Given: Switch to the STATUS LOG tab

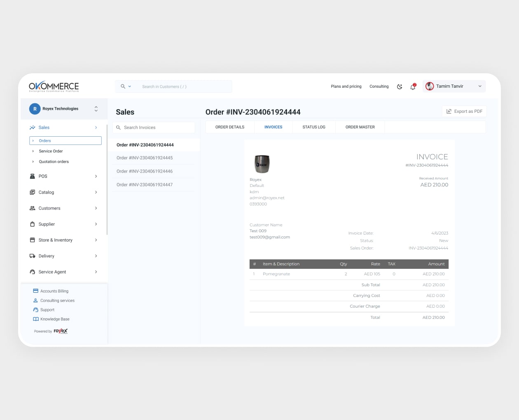Looking at the screenshot, I should 314,127.
